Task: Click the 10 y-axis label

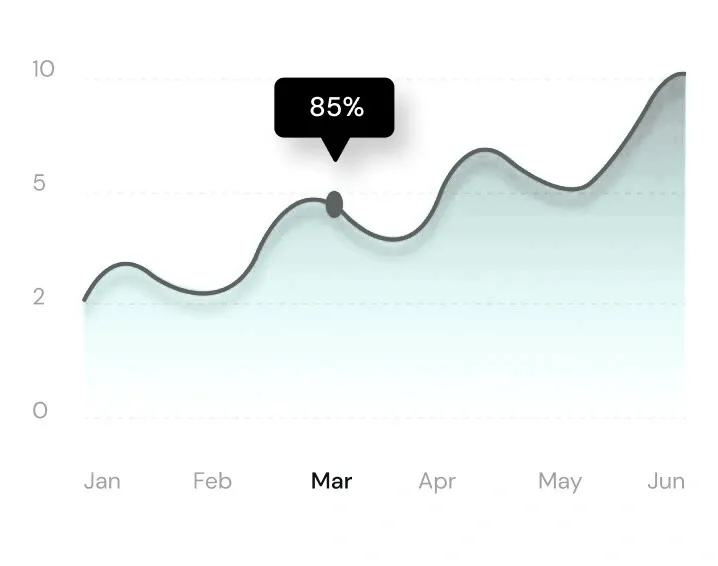Action: point(44,69)
